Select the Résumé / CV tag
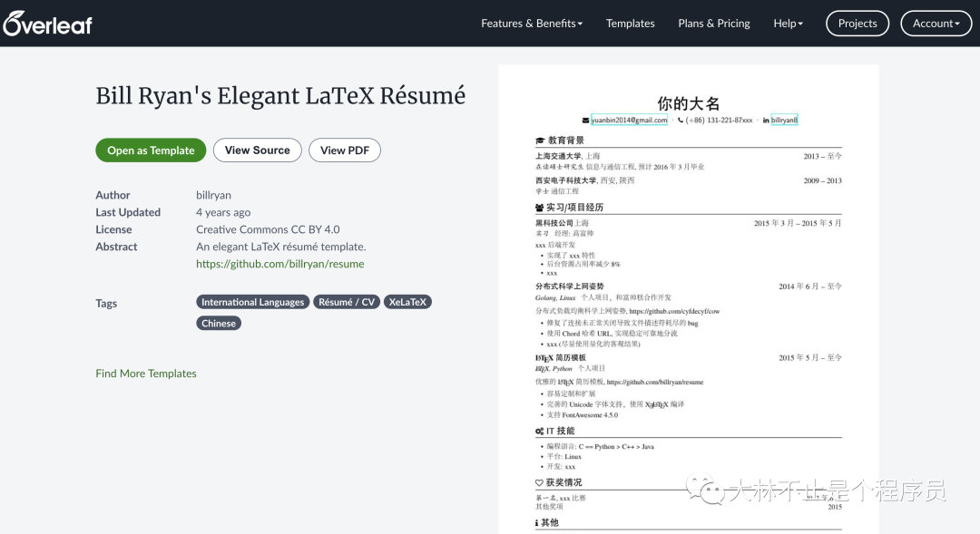Image resolution: width=980 pixels, height=534 pixels. point(347,302)
